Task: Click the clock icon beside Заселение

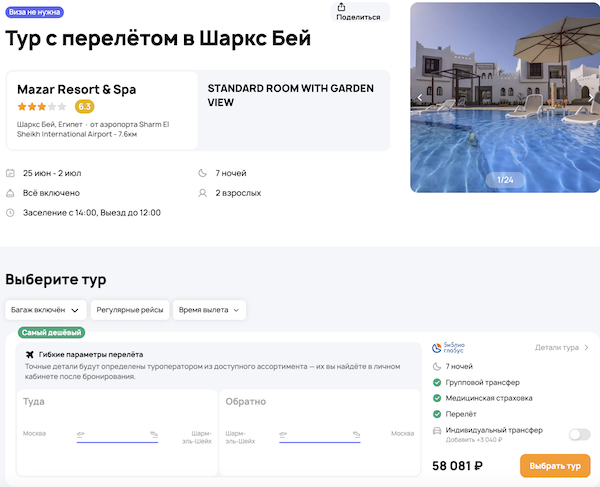Action: coord(10,213)
